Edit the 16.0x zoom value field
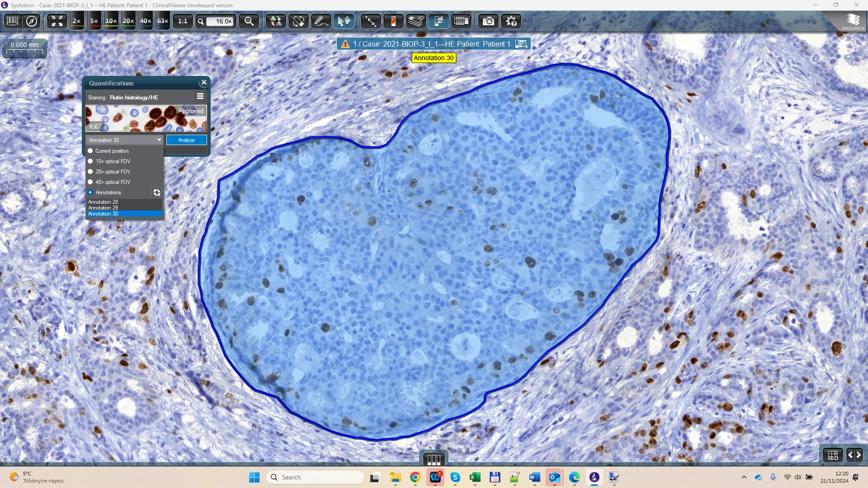Screen dimensions: 868x488 pos(220,21)
